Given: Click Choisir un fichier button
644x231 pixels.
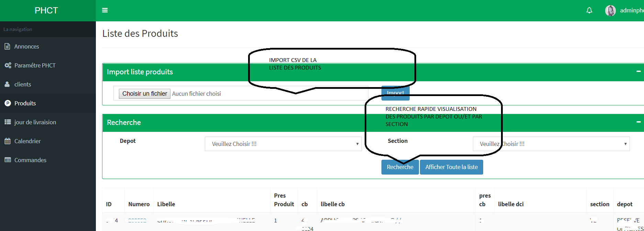Looking at the screenshot, I should tap(144, 94).
